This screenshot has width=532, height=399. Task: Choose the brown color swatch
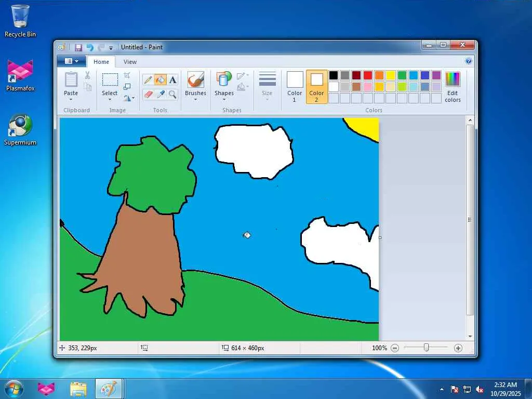coord(356,87)
